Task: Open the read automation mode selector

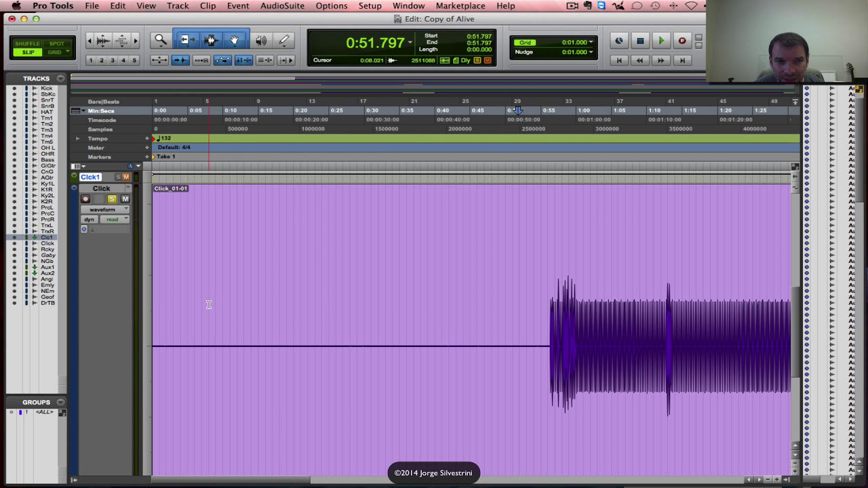Action: (x=115, y=220)
